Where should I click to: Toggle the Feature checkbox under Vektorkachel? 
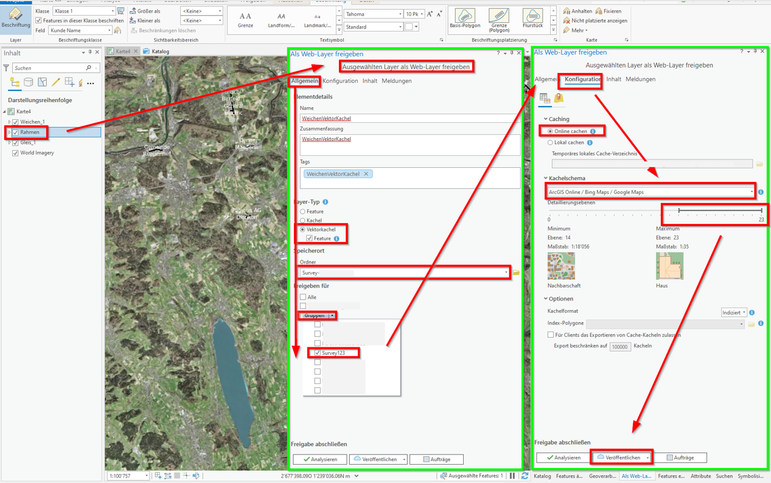(x=309, y=239)
